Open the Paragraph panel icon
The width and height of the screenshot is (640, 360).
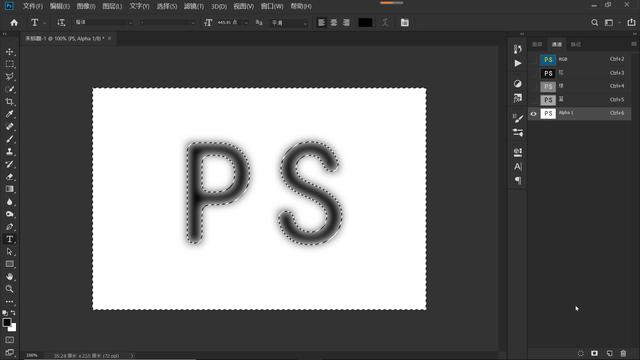(518, 180)
